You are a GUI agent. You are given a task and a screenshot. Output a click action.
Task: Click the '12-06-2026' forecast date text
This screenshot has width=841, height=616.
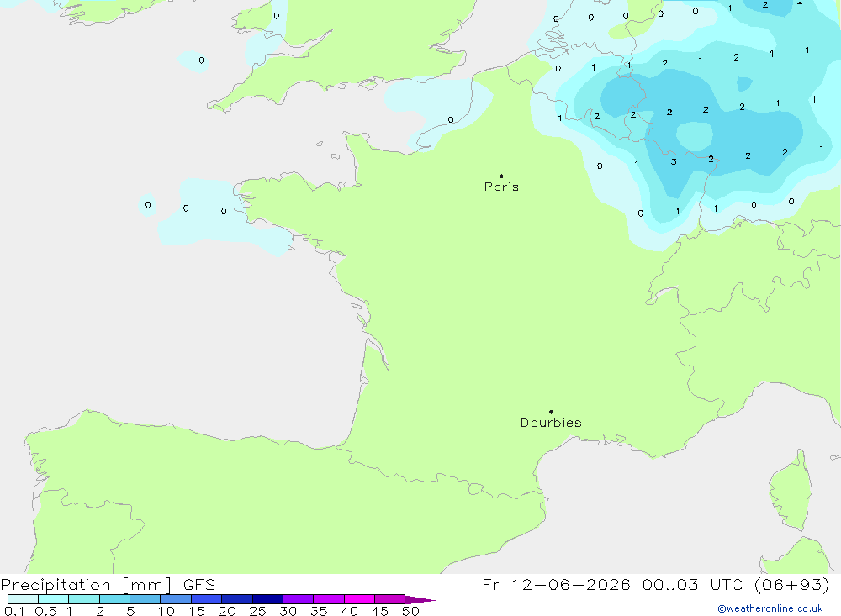(571, 584)
